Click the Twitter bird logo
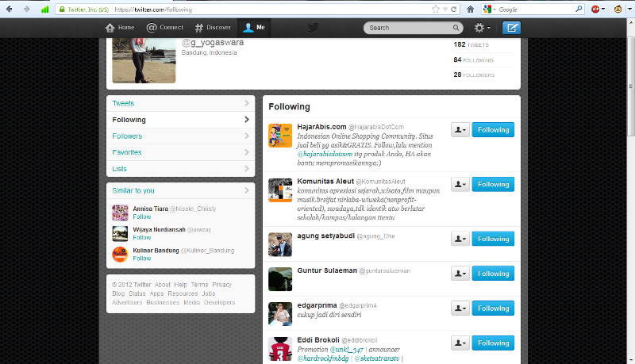The image size is (635, 364). pyautogui.click(x=313, y=28)
